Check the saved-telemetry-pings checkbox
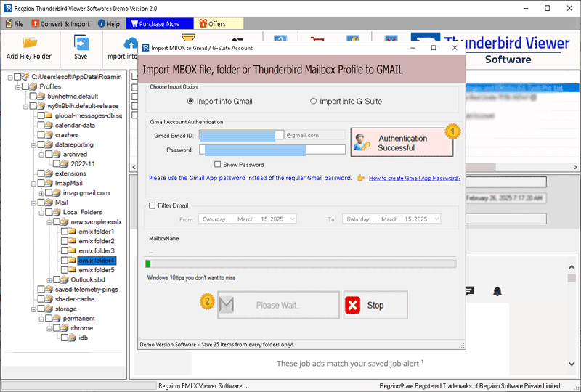Viewport: 581px width, 392px height. coord(41,289)
